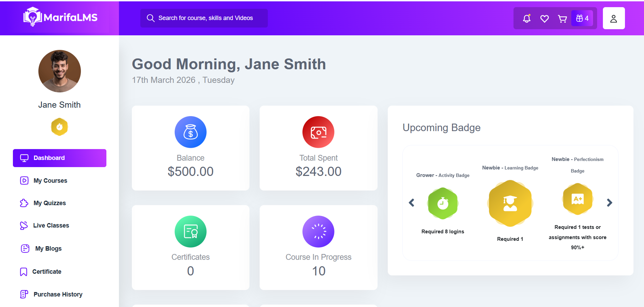Open the shopping cart icon
Viewport: 644px width, 307px height.
562,19
